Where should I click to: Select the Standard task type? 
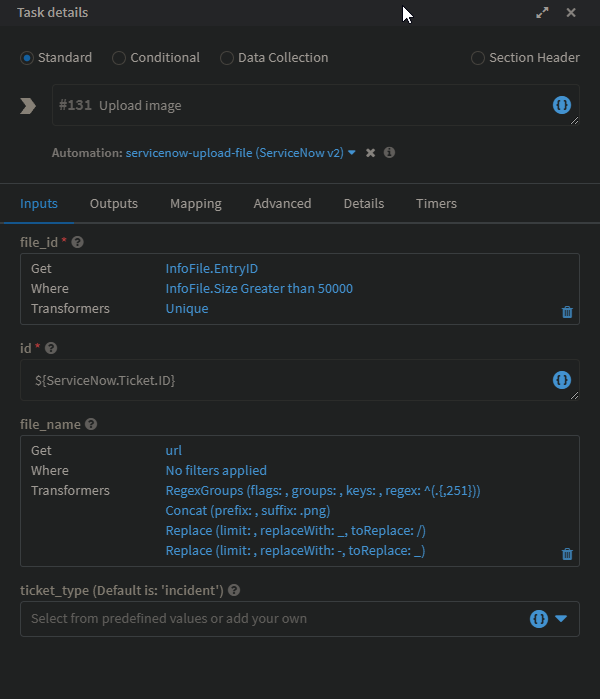click(x=27, y=58)
